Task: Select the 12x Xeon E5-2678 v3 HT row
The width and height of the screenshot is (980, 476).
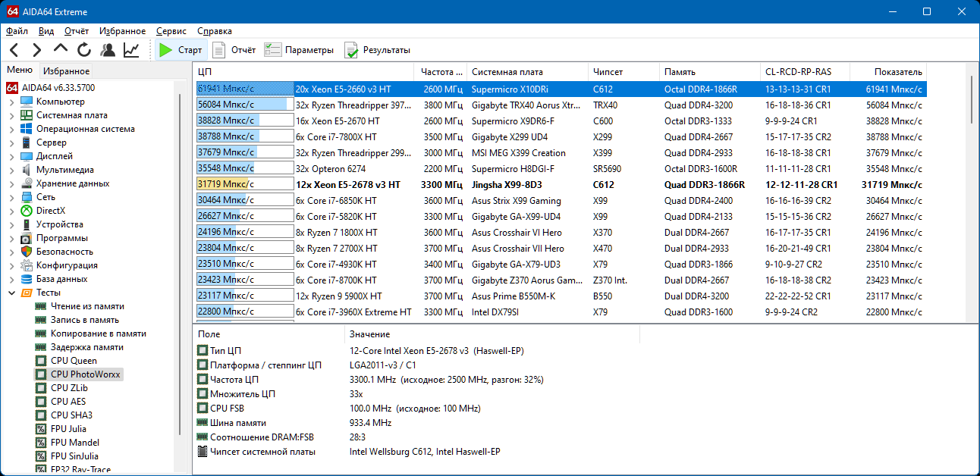Action: [561, 185]
